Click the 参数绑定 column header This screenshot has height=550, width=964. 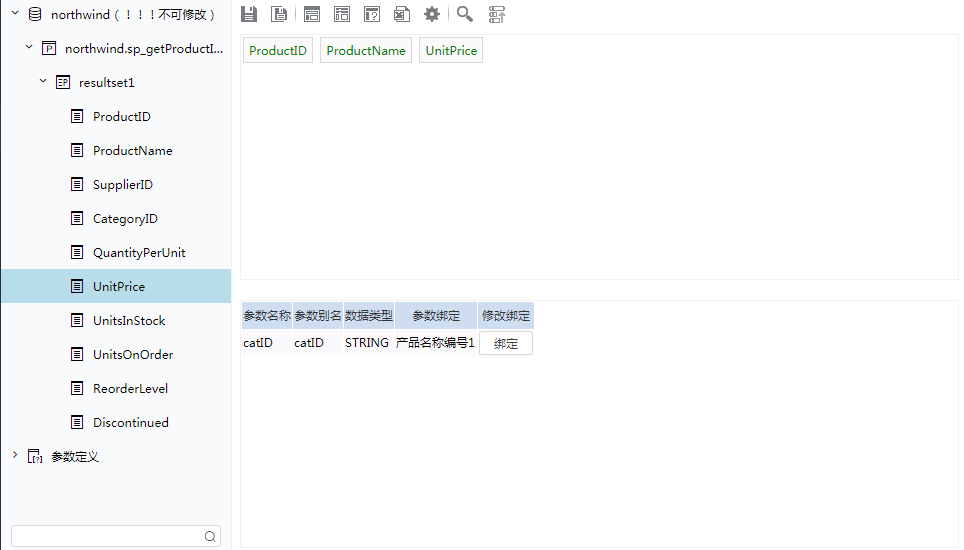tap(436, 316)
